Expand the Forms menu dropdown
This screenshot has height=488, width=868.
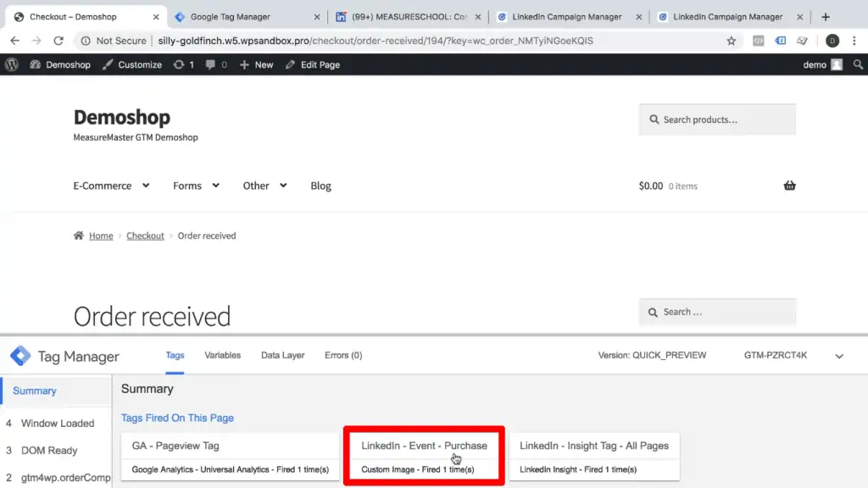(x=196, y=186)
